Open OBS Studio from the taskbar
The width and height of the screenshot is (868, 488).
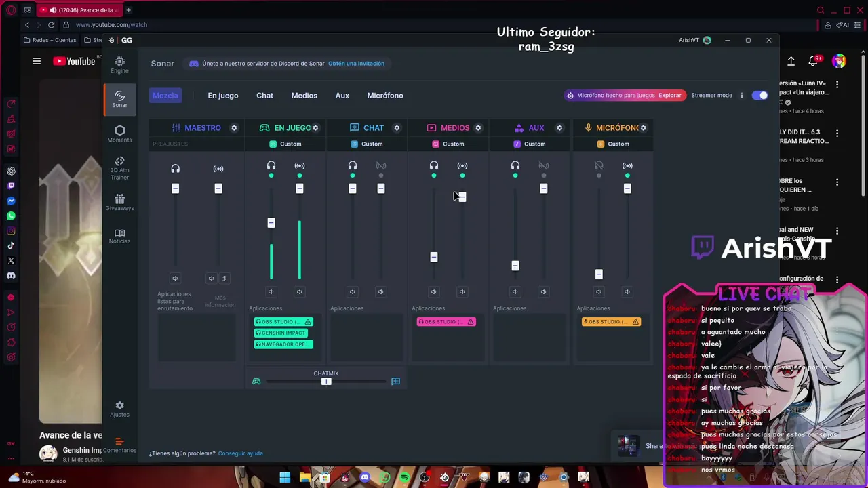425,477
